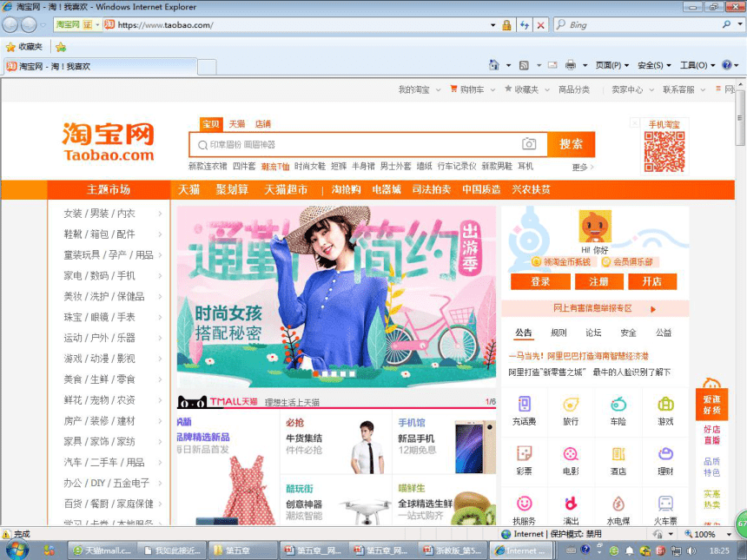
Task: Click the 网上有害信息举报专区 link
Action: tap(595, 308)
